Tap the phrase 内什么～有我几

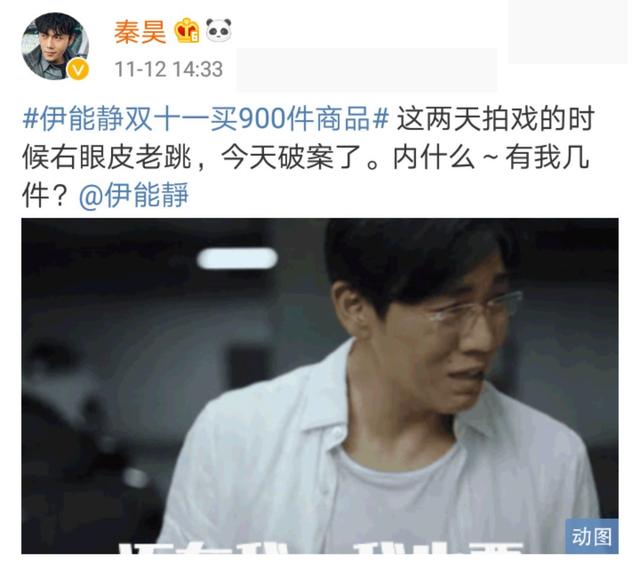(x=491, y=158)
